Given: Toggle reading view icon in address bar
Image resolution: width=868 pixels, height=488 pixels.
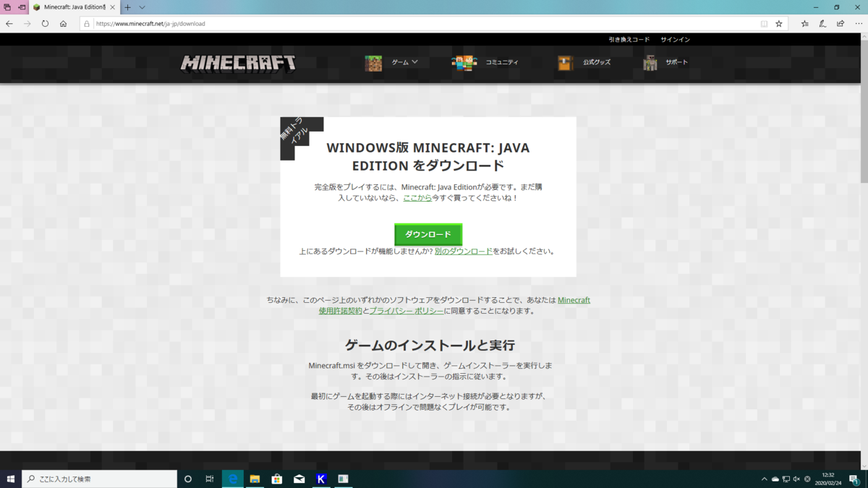Looking at the screenshot, I should tap(764, 23).
